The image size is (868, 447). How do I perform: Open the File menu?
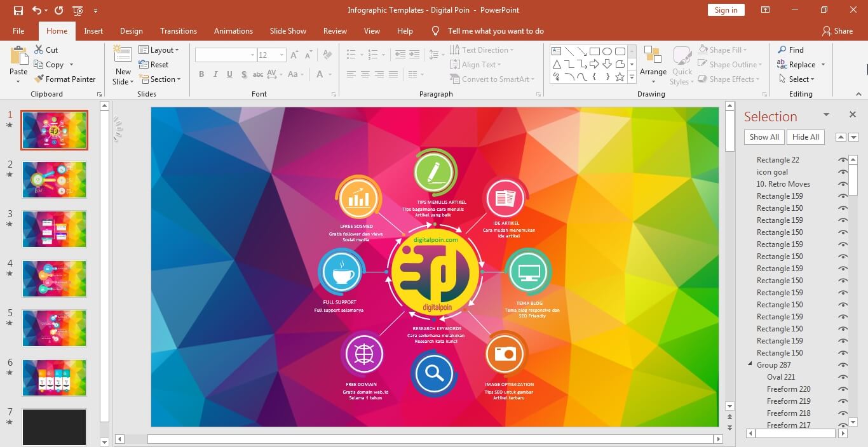pyautogui.click(x=18, y=30)
